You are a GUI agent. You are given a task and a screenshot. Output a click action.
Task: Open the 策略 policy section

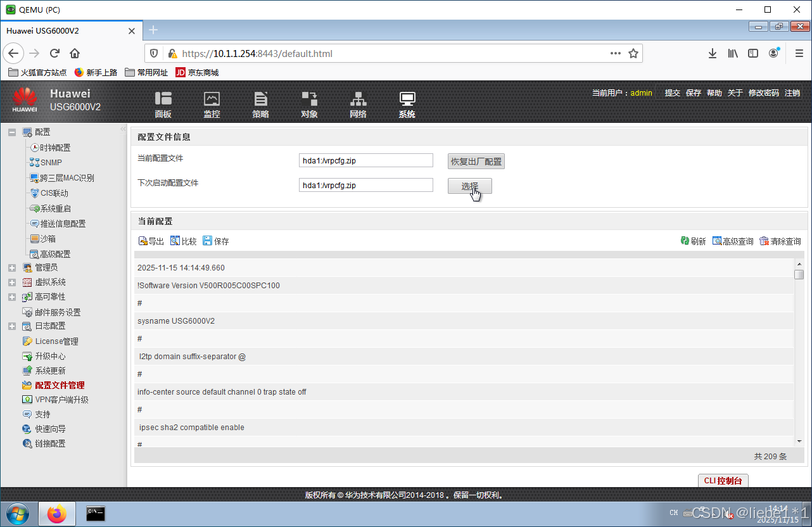[260, 105]
